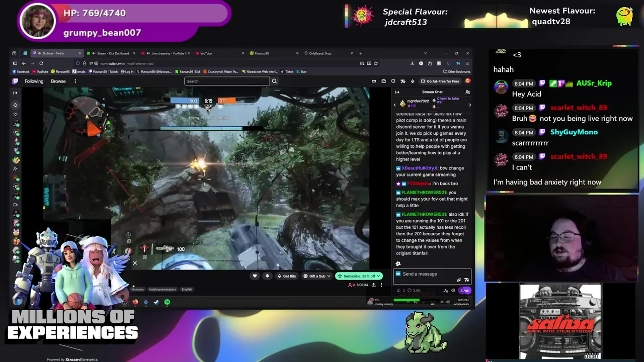Switch to the OnlyBeards Shop tab
Image resolution: width=644 pixels, height=362 pixels.
click(327, 53)
